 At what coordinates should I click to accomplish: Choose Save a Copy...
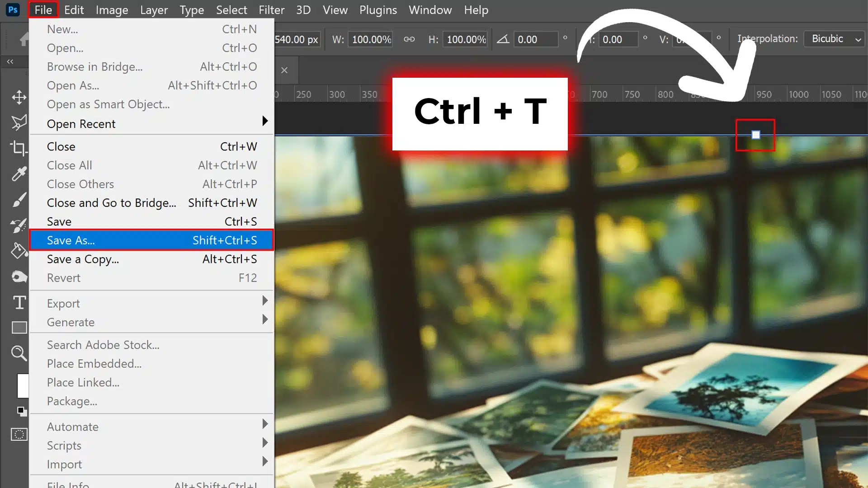[151, 259]
